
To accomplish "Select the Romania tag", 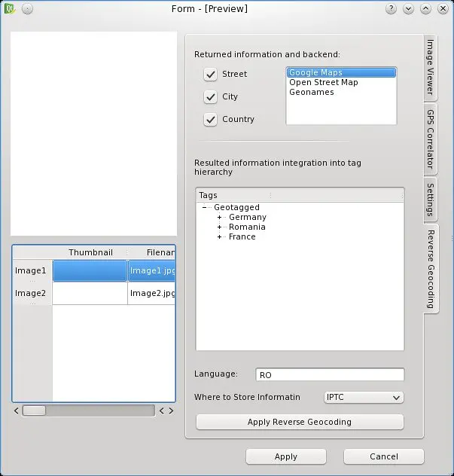I will 247,227.
